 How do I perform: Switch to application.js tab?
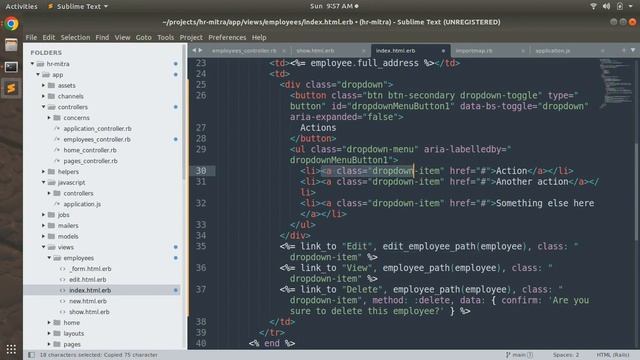click(x=552, y=51)
